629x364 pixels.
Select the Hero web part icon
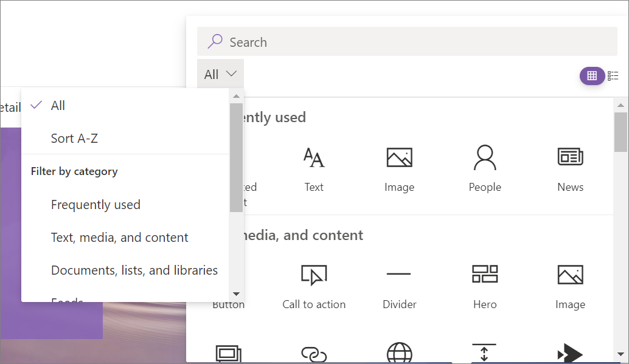click(485, 275)
